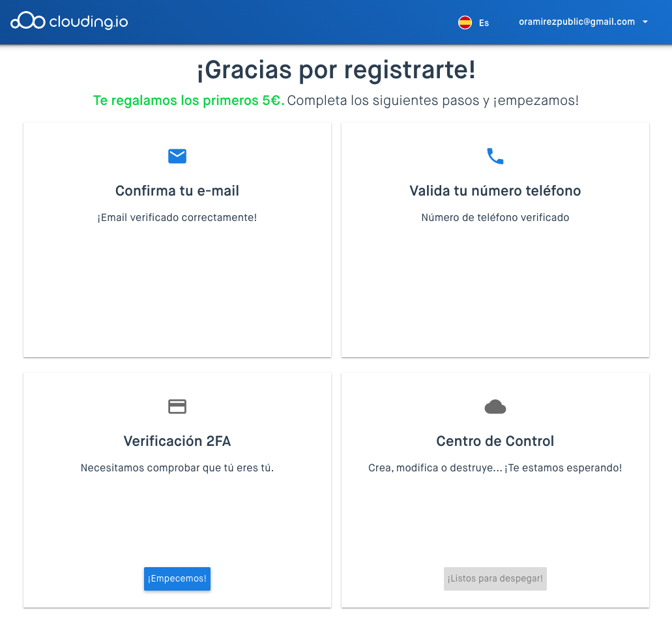Image resolution: width=672 pixels, height=618 pixels.
Task: Click the "¡Gracias por registrarte!" title
Action: click(336, 70)
